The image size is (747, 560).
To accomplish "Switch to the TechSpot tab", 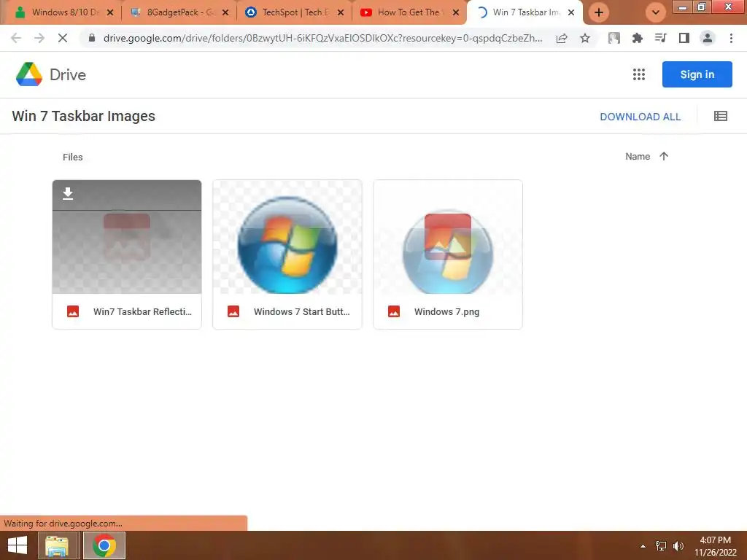I will point(295,12).
